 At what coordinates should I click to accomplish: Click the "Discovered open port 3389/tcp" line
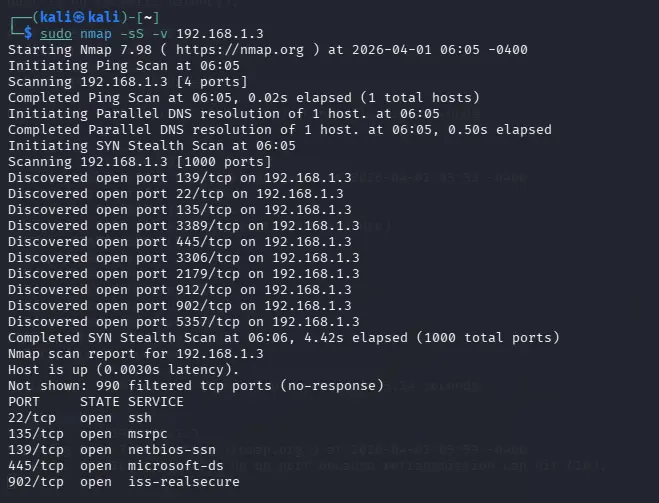pos(183,225)
